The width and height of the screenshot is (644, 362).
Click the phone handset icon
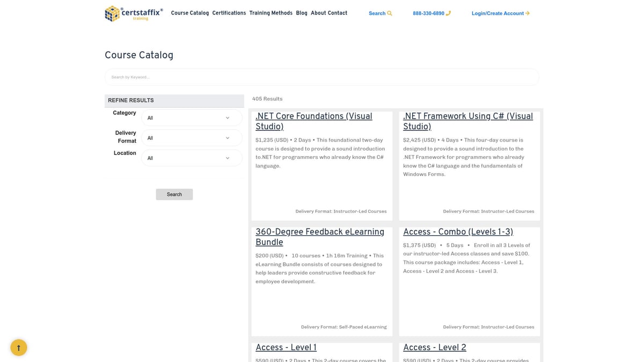click(x=448, y=13)
